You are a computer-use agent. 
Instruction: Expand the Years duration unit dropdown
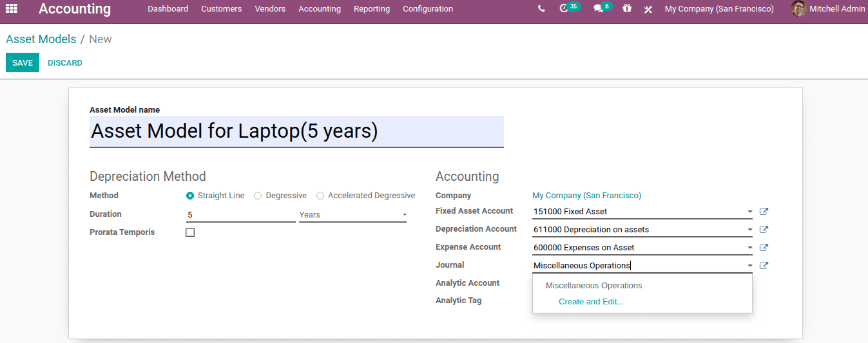click(404, 215)
